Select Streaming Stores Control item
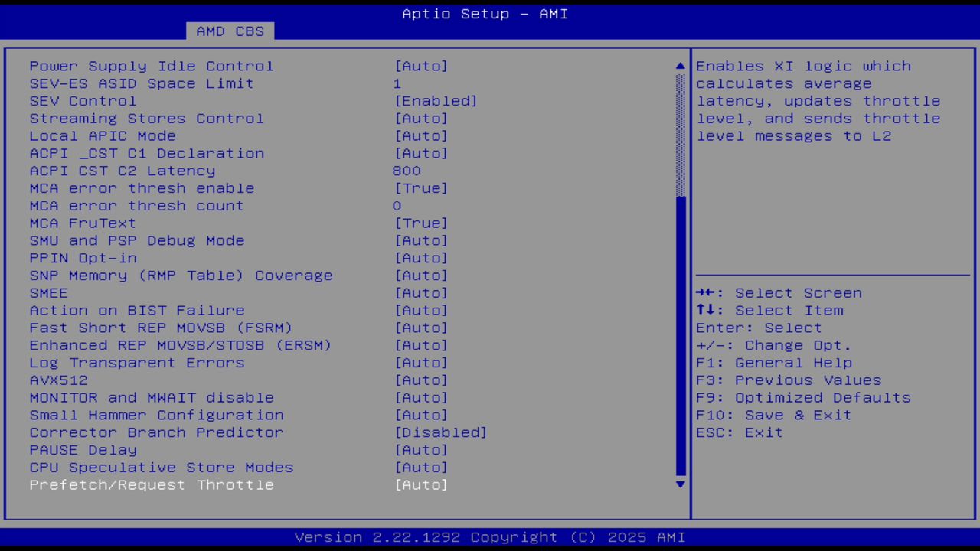 (x=146, y=119)
